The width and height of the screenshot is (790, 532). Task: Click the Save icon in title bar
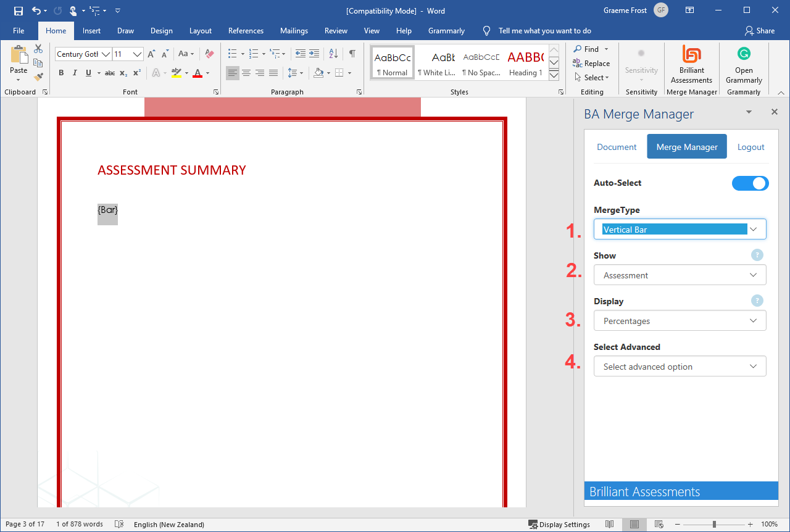[x=19, y=10]
